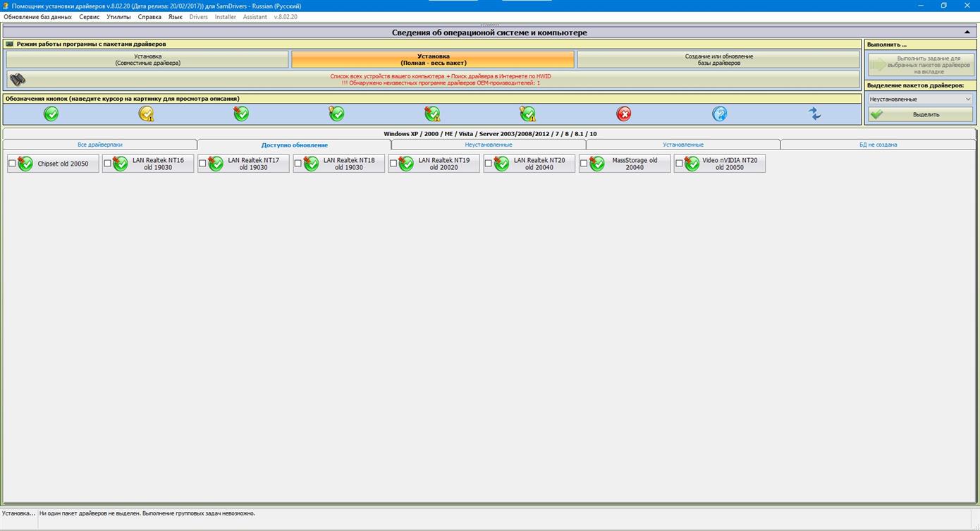Click the yellow checkmark legend icon

tap(146, 114)
